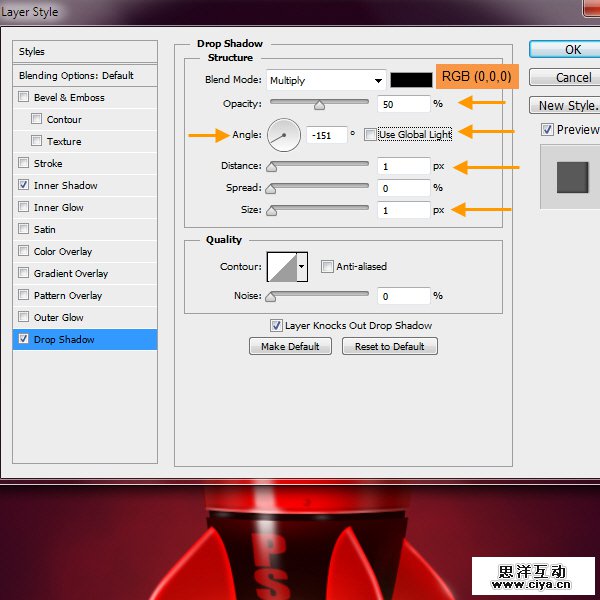Uncheck the Drop Shadow checkbox

[x=23, y=339]
